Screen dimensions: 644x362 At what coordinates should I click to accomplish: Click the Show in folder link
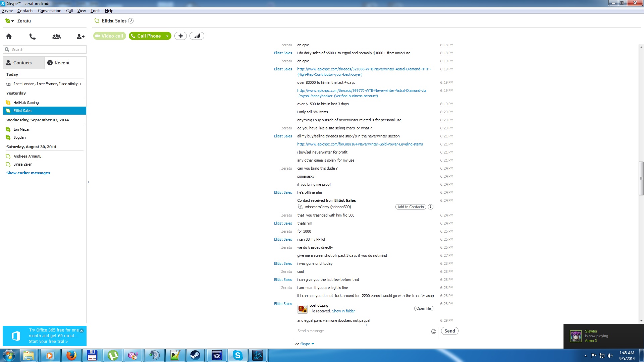[x=343, y=311]
